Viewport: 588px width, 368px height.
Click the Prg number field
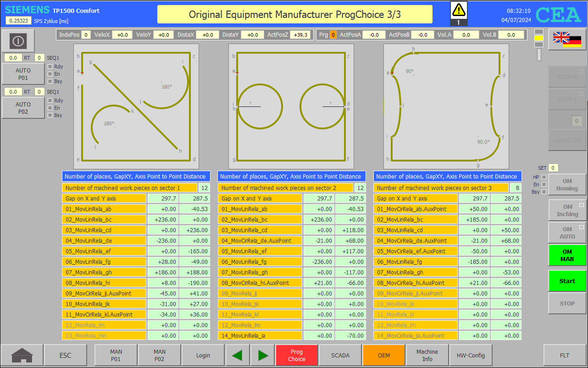(333, 35)
